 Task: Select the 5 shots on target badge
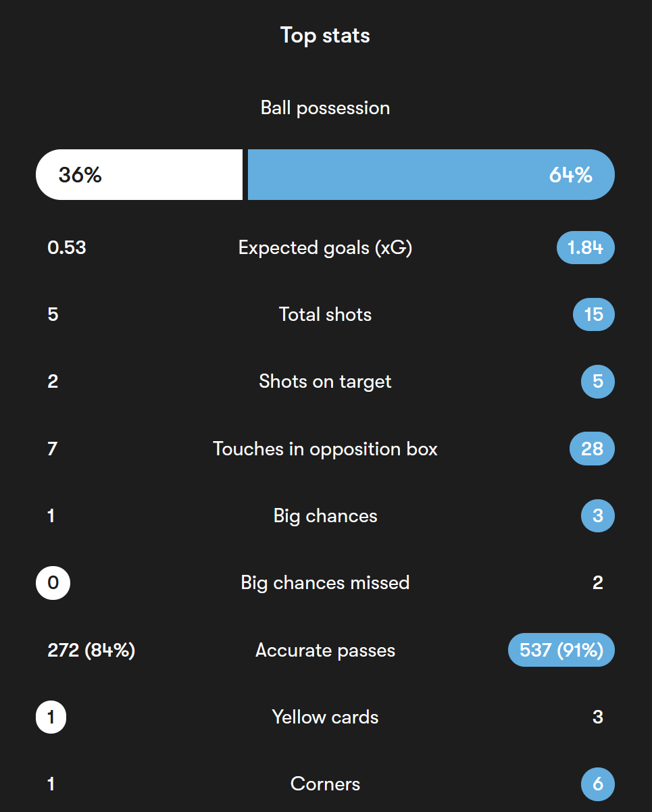[x=597, y=382]
